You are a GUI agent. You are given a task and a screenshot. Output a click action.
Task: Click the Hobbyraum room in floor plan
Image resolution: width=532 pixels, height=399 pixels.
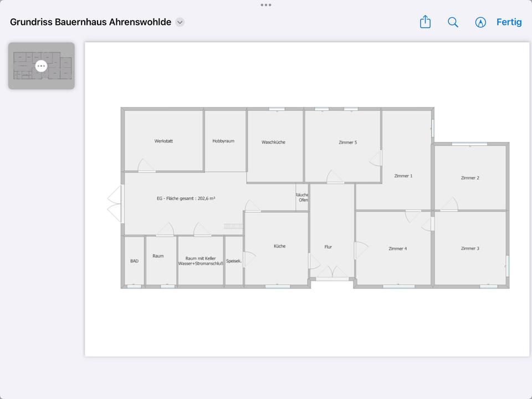[x=223, y=141]
